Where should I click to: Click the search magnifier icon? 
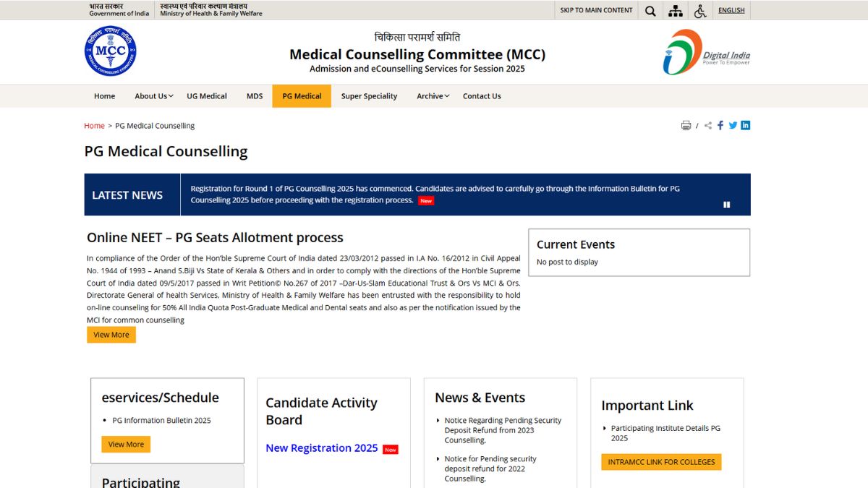tap(650, 11)
